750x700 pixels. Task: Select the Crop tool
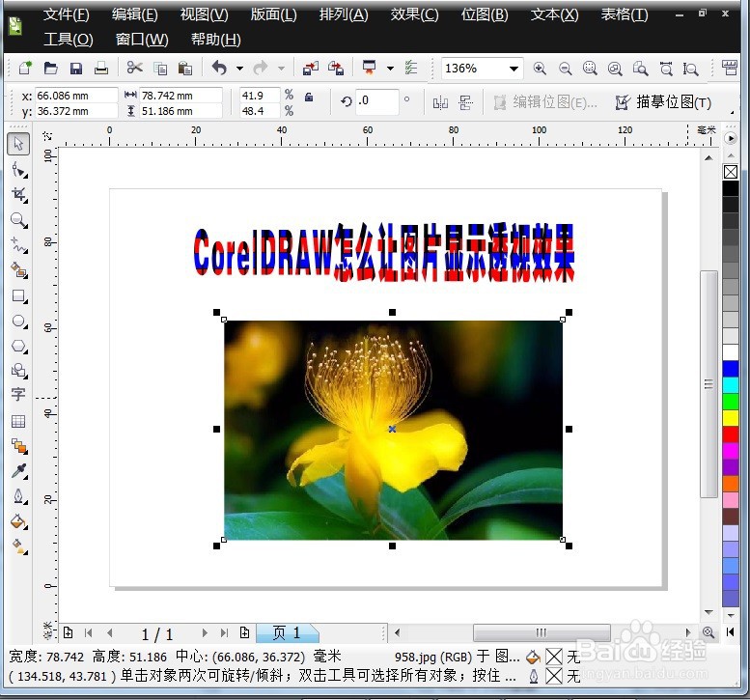pos(19,195)
